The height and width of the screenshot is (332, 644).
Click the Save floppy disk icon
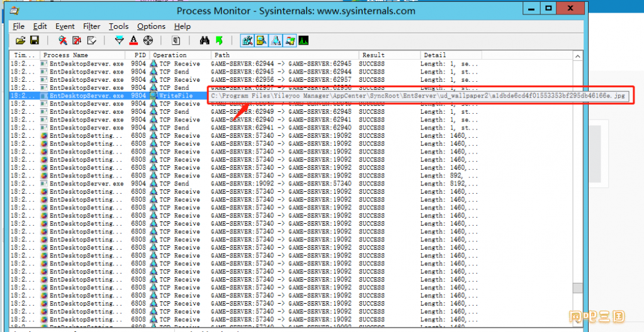click(35, 40)
